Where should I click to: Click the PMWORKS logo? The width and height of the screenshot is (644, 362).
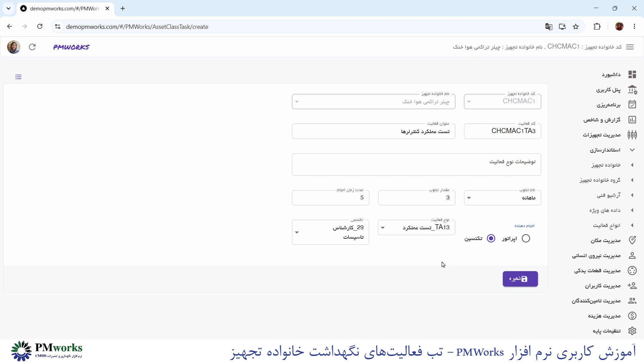(71, 47)
